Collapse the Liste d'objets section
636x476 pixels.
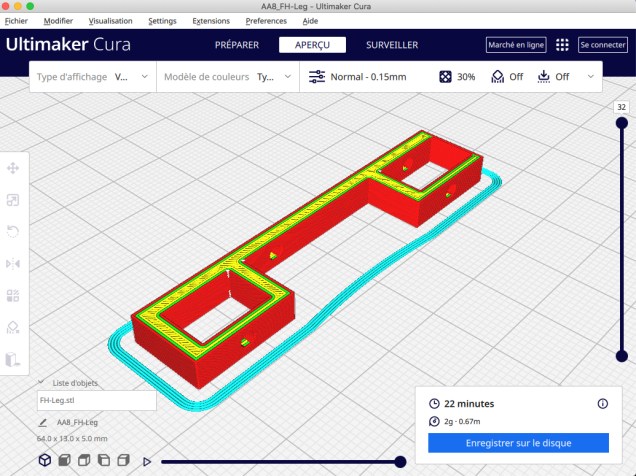(x=41, y=383)
